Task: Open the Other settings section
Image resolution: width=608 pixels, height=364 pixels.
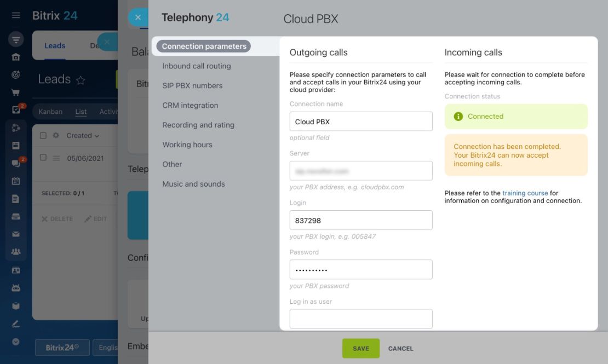Action: 172,164
